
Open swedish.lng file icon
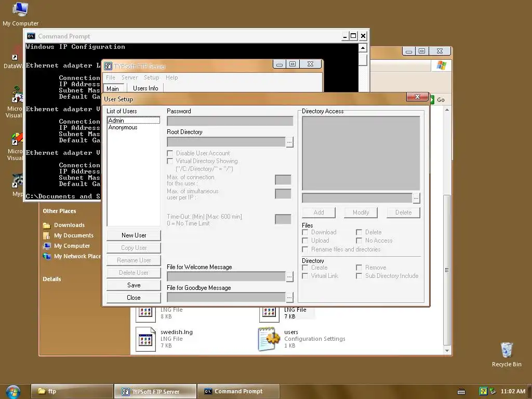(145, 339)
